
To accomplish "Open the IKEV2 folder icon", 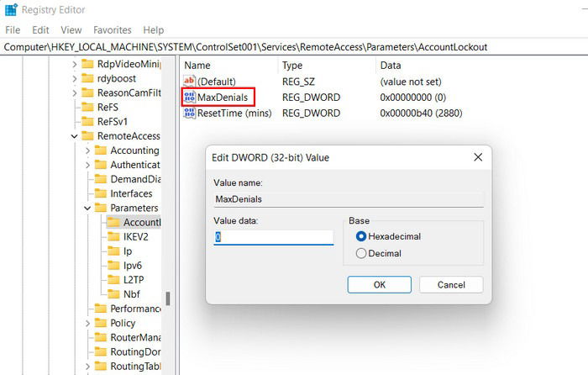I will tap(113, 236).
